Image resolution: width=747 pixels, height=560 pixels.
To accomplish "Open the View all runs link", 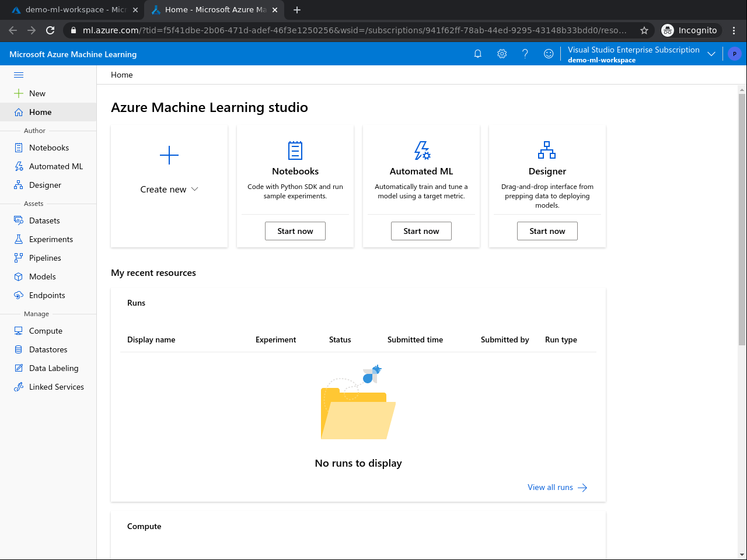I will click(550, 487).
